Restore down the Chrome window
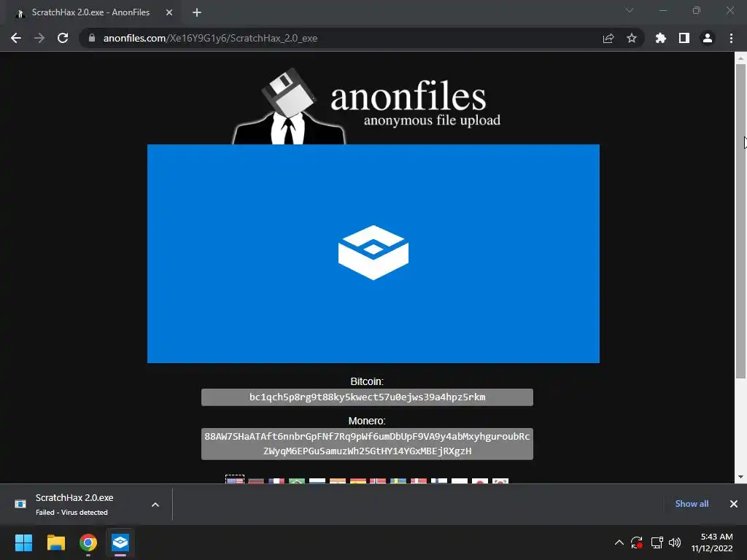This screenshot has width=747, height=560. tap(697, 10)
